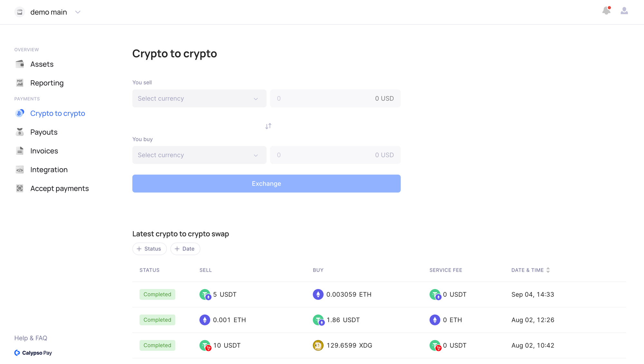Go to Invoices in the sidebar
This screenshot has width=644, height=364.
pos(44,151)
